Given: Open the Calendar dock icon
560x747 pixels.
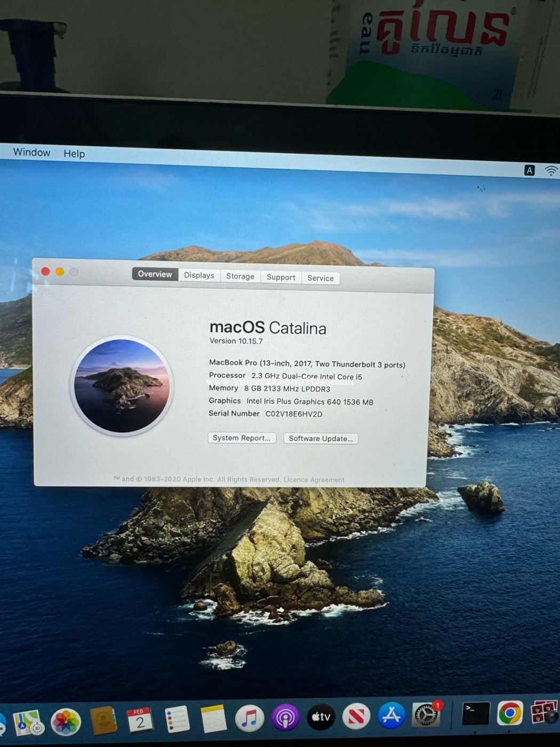Looking at the screenshot, I should 140,720.
